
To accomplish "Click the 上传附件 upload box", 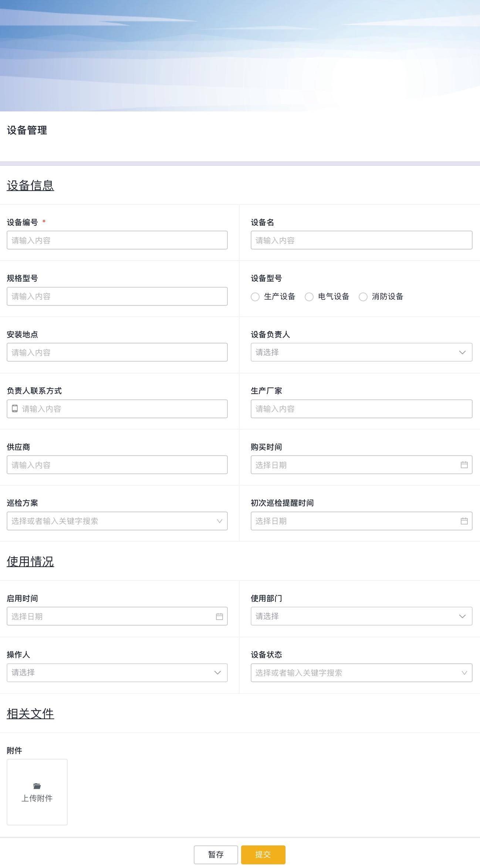I will pos(37,792).
